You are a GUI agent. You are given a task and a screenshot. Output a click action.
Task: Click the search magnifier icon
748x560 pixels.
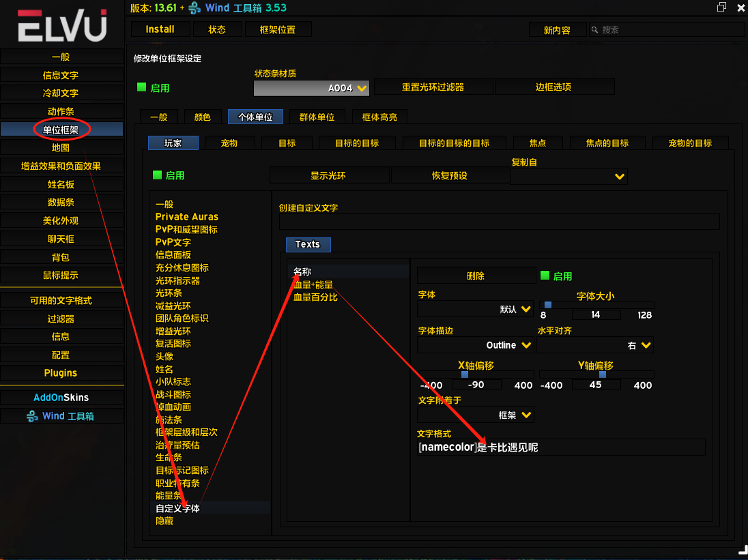pos(594,30)
